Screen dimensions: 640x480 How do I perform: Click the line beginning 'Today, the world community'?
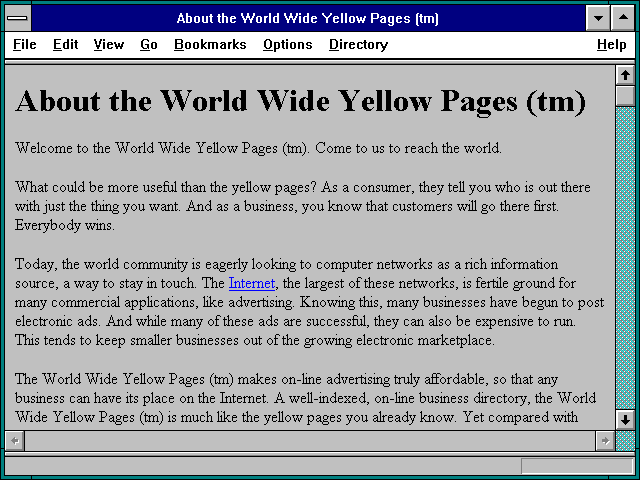(x=287, y=264)
